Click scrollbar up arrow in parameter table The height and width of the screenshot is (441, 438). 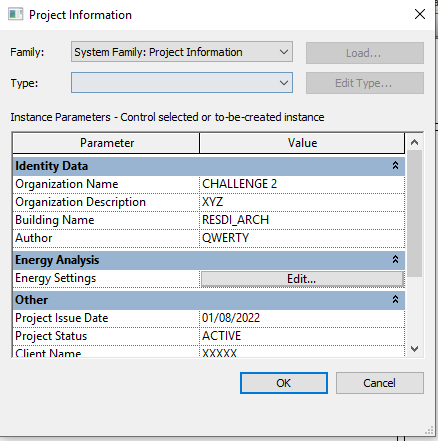coord(414,142)
